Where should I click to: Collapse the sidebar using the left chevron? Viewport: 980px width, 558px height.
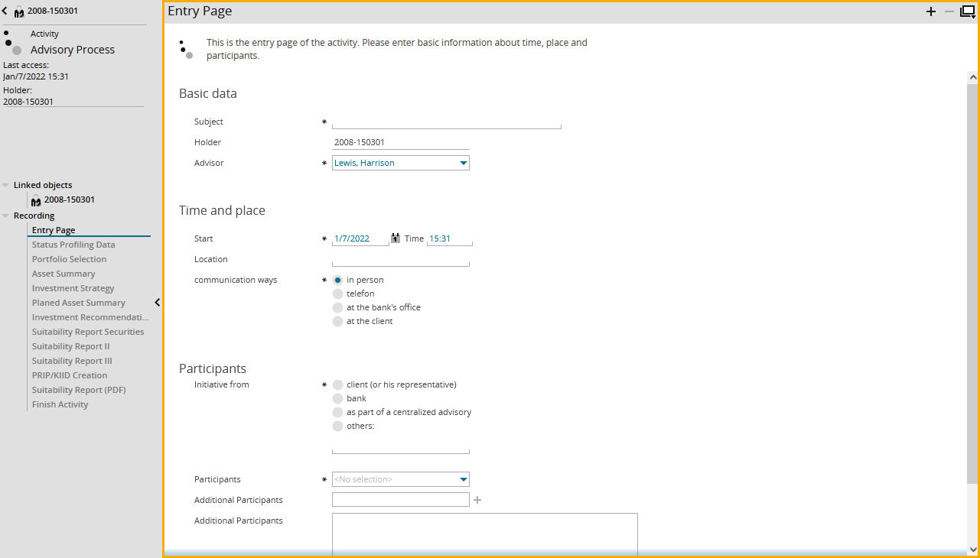(157, 303)
